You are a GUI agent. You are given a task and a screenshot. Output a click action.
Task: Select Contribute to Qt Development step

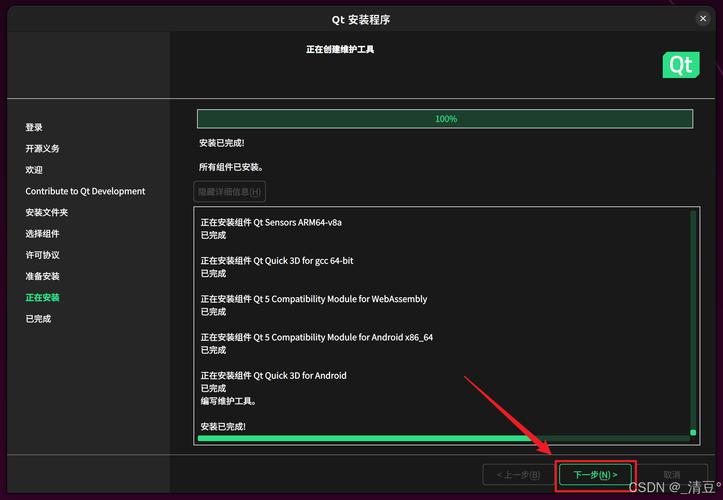[x=85, y=191]
